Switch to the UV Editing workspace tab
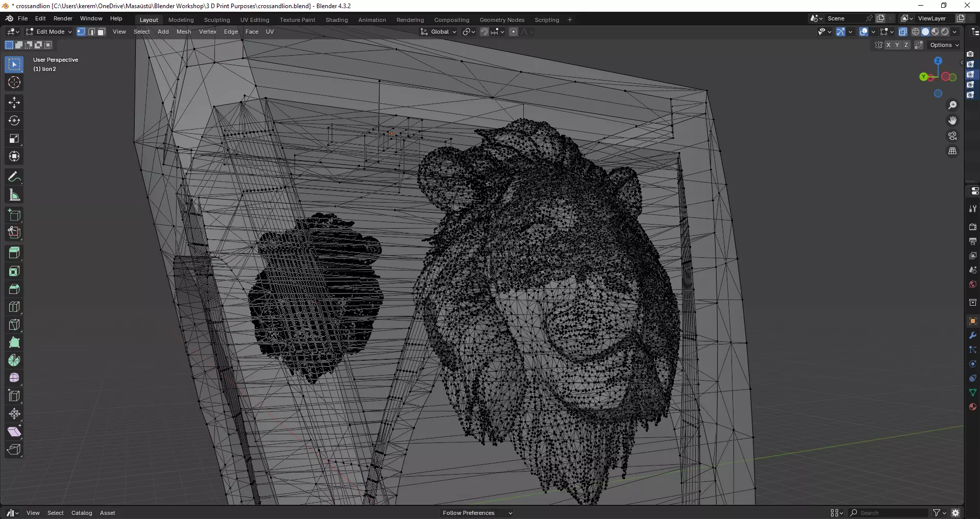The height and width of the screenshot is (519, 980). coord(255,20)
